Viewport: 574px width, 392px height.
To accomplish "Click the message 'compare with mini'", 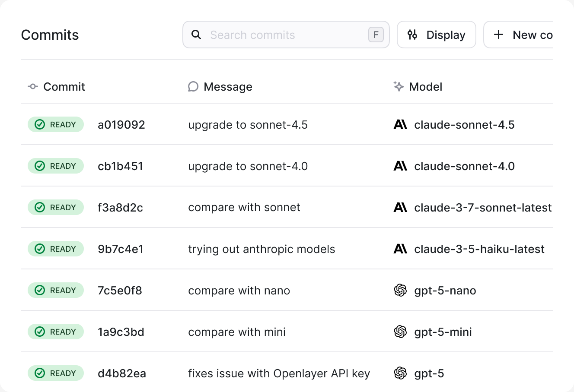I will tap(237, 332).
